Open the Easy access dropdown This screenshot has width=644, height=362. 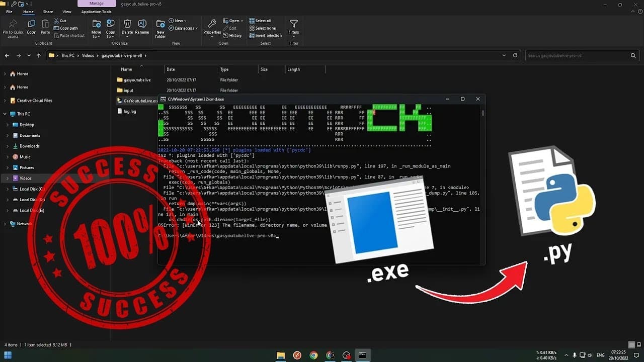pos(183,28)
